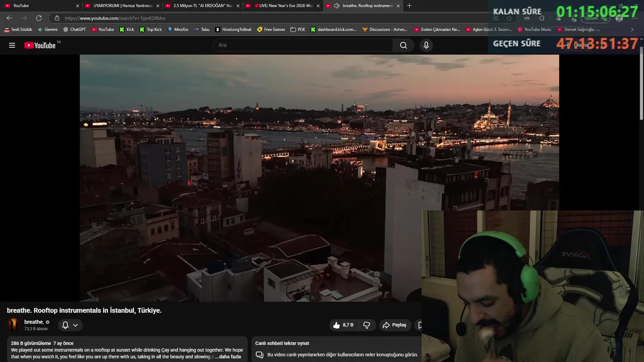Close the UYARIYORUM! tab
The height and width of the screenshot is (362, 644).
157,6
